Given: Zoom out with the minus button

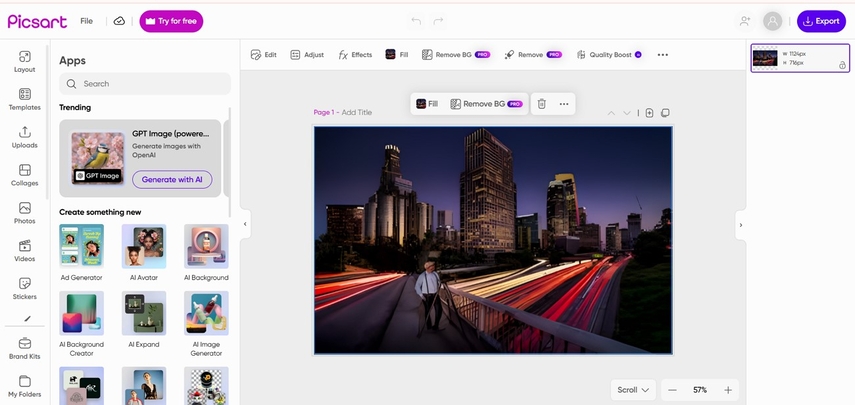Looking at the screenshot, I should click(x=672, y=390).
